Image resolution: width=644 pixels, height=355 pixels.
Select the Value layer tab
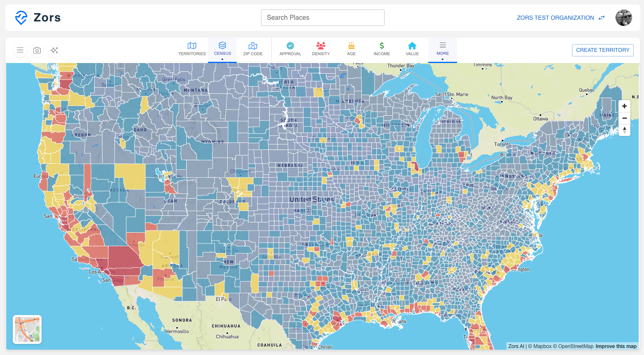click(412, 49)
